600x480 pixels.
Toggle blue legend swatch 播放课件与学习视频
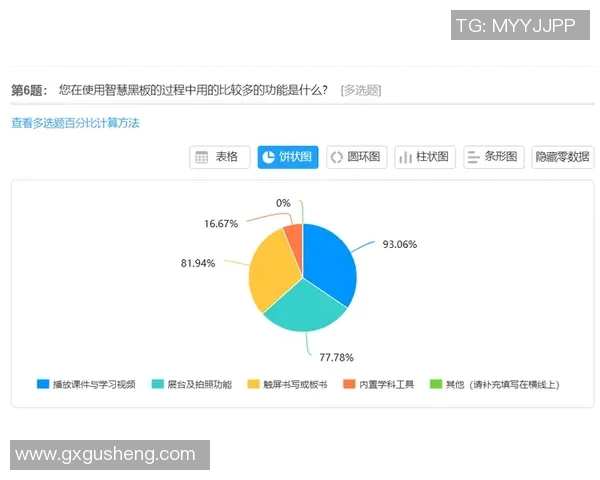click(43, 384)
